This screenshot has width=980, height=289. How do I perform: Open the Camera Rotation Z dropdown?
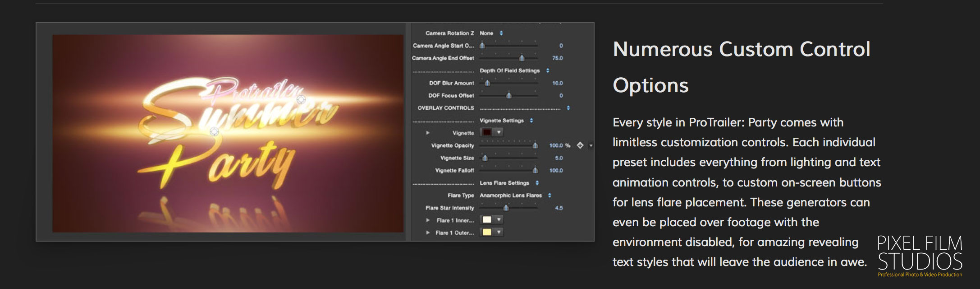[491, 33]
